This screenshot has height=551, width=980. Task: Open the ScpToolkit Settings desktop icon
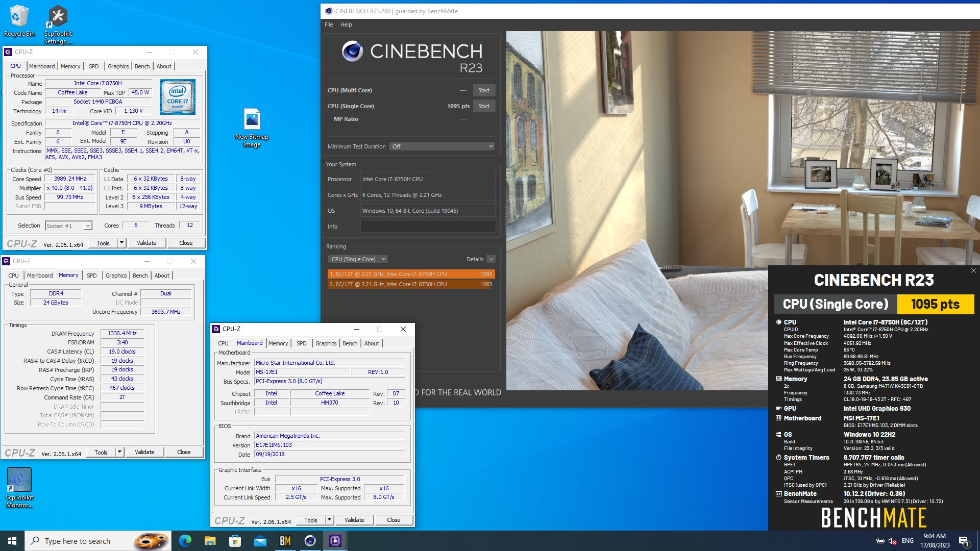[x=58, y=24]
